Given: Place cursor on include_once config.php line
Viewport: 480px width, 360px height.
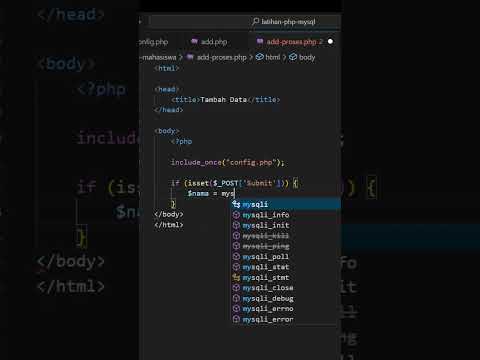Looking at the screenshot, I should tap(227, 163).
